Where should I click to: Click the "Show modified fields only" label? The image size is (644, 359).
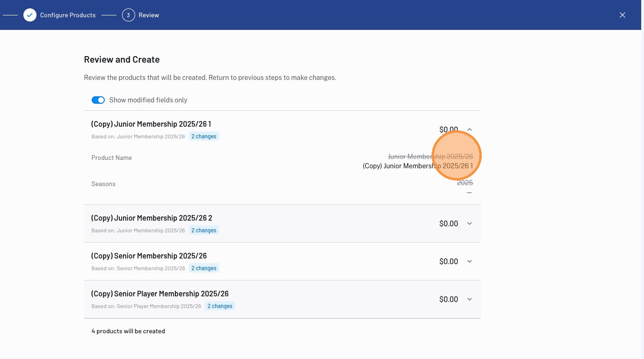tap(148, 100)
